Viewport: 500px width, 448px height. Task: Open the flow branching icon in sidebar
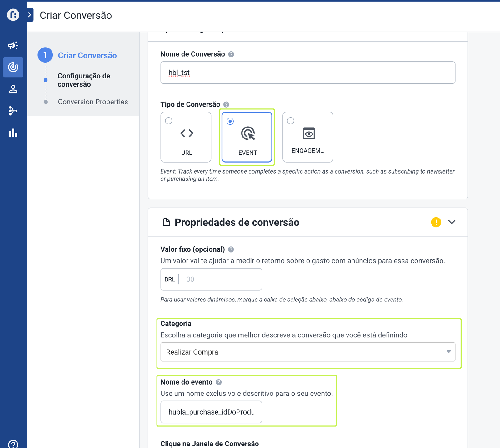click(x=13, y=111)
